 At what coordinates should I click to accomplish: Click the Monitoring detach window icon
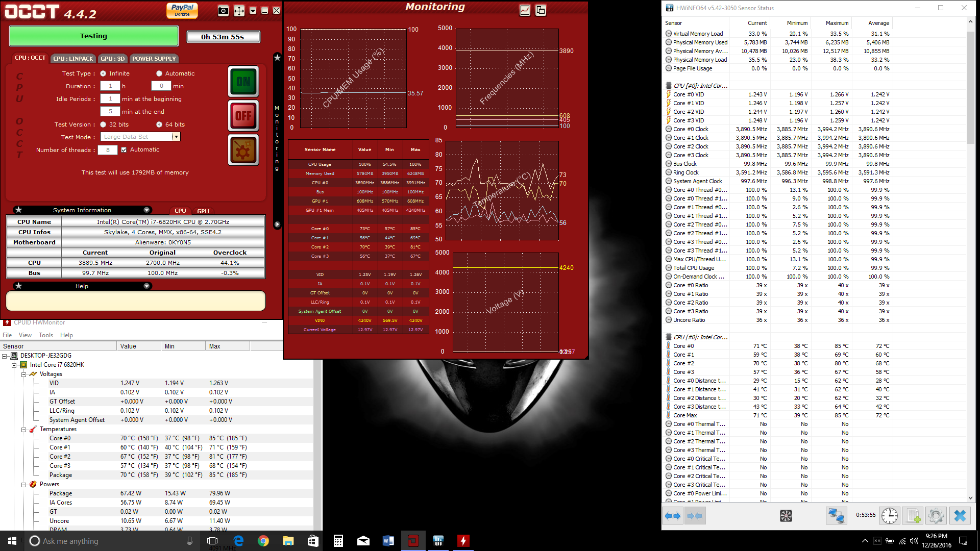[x=541, y=10]
